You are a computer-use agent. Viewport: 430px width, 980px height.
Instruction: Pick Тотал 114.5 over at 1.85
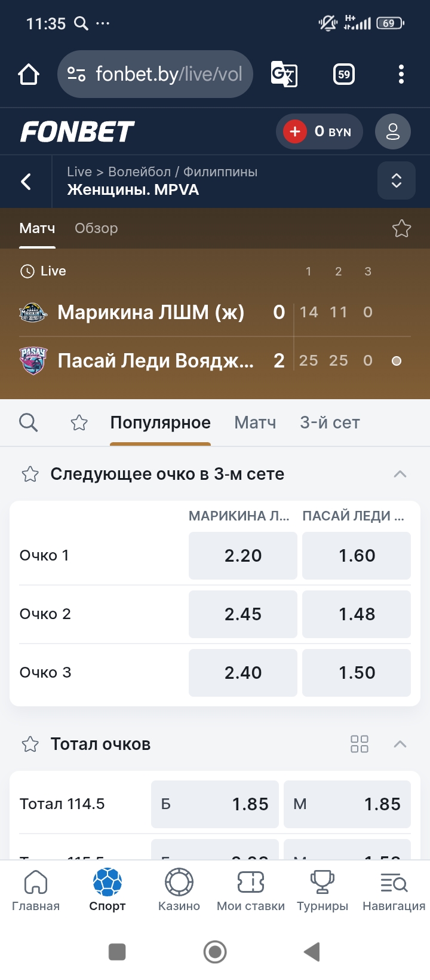click(x=215, y=804)
